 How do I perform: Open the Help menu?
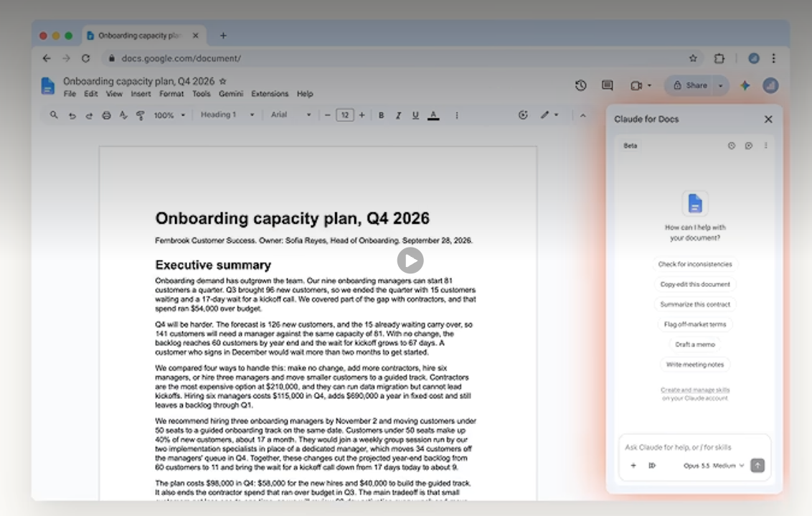click(x=304, y=94)
